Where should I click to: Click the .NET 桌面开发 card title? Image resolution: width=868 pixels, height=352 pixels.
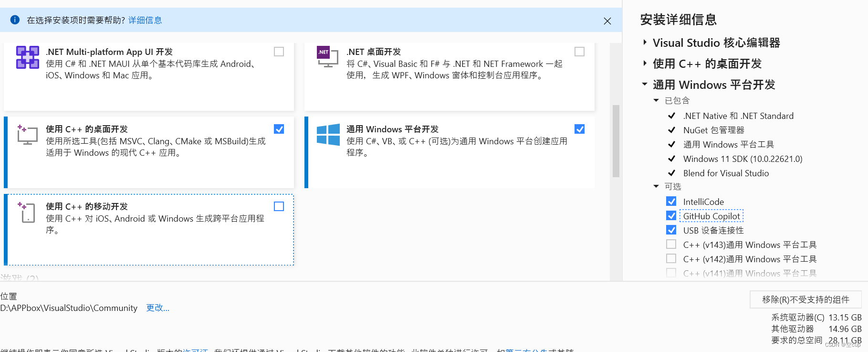(373, 52)
